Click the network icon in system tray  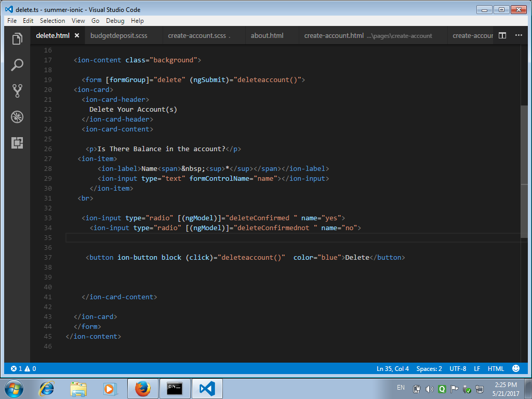pyautogui.click(x=480, y=389)
